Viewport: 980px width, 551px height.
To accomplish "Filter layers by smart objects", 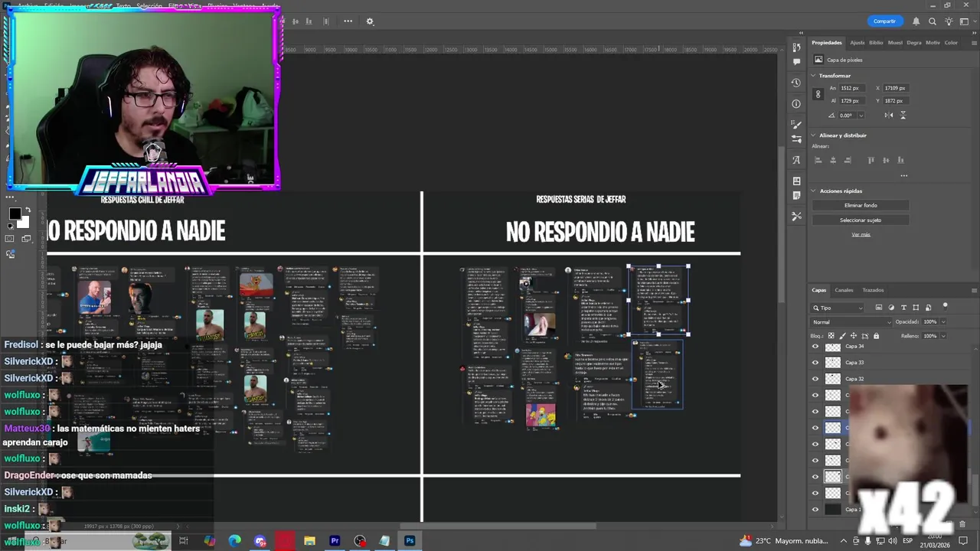I will point(928,308).
